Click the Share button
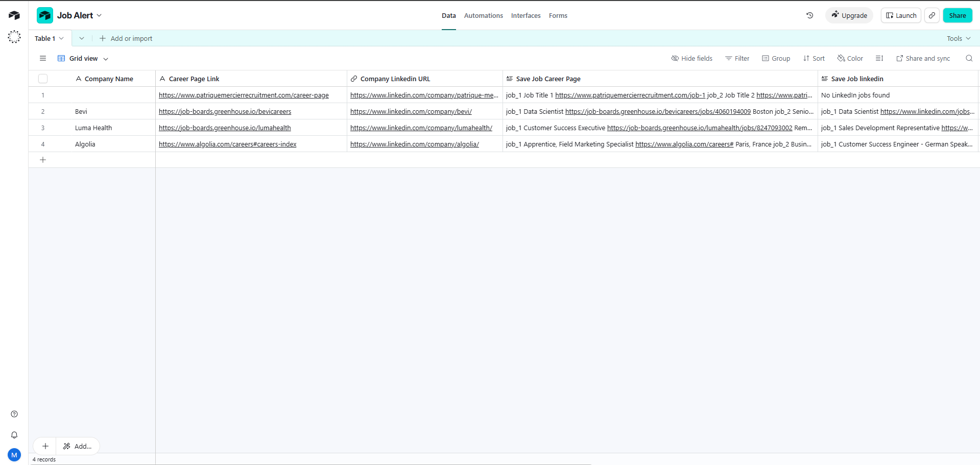 957,15
